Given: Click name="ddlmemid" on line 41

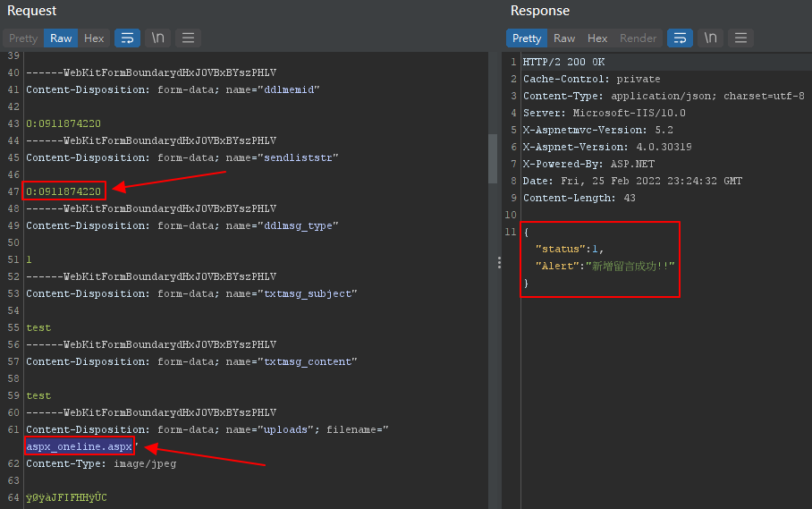Looking at the screenshot, I should [273, 89].
